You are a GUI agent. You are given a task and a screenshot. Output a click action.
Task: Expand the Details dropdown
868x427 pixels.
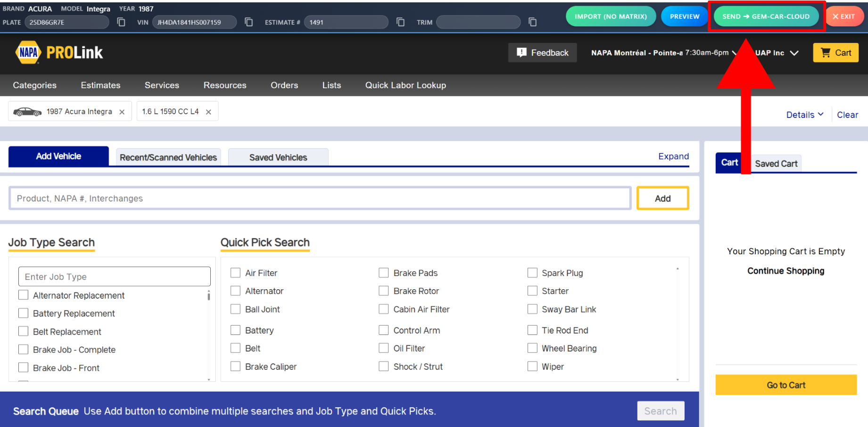click(x=805, y=115)
